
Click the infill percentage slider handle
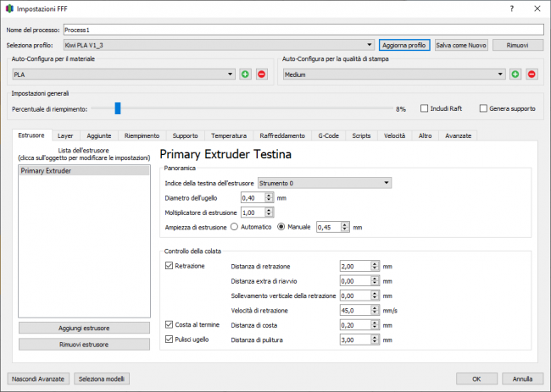coord(118,108)
